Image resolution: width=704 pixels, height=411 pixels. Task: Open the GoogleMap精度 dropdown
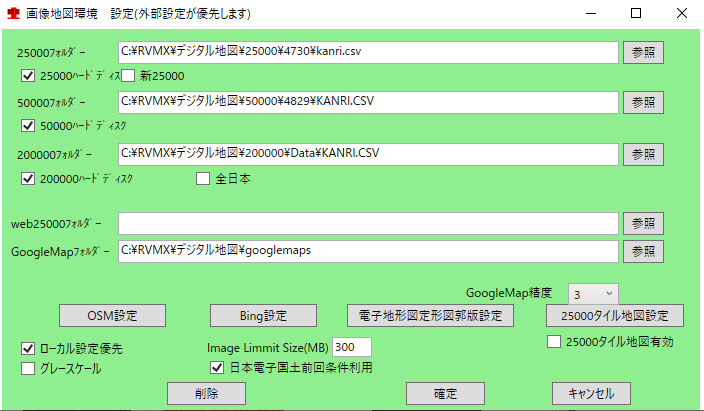(594, 294)
